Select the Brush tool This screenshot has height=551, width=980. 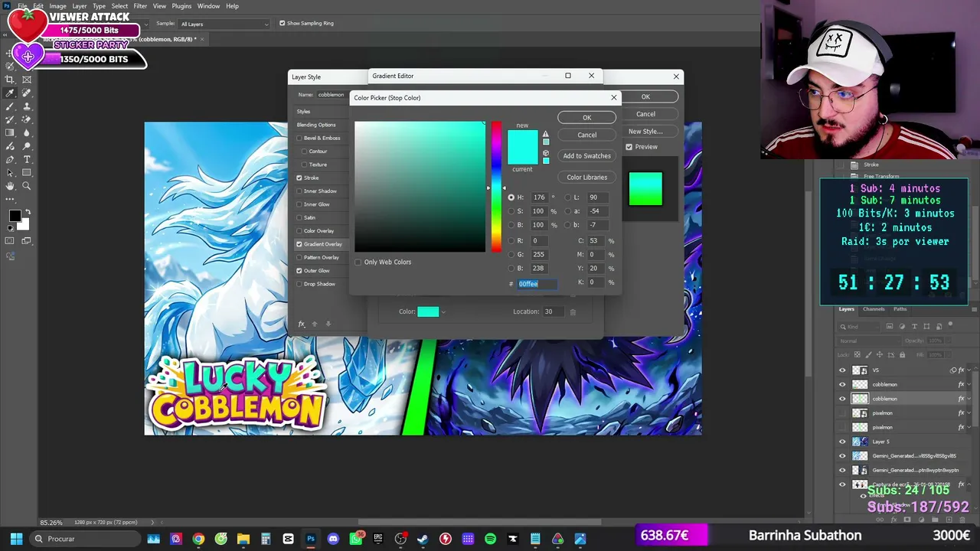10,106
